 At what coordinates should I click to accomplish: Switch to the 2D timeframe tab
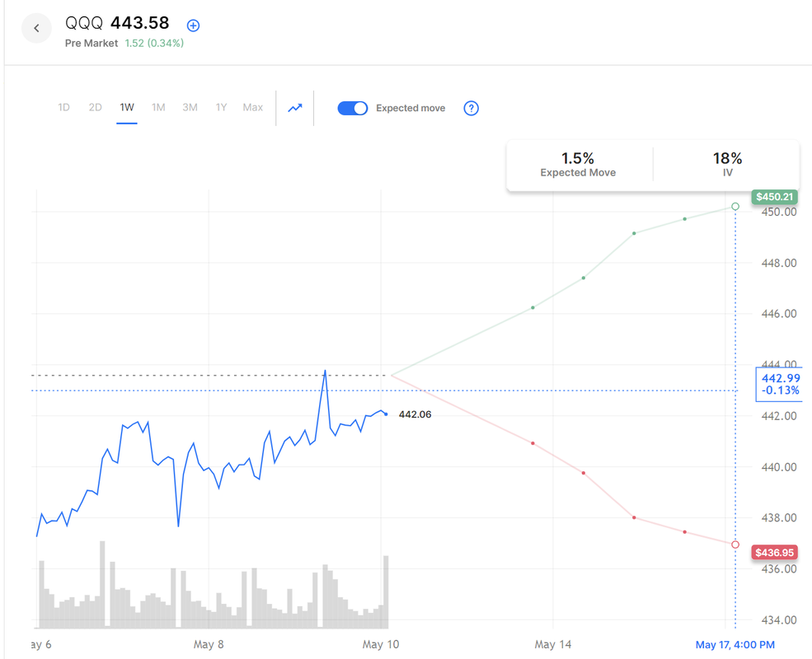pos(96,108)
